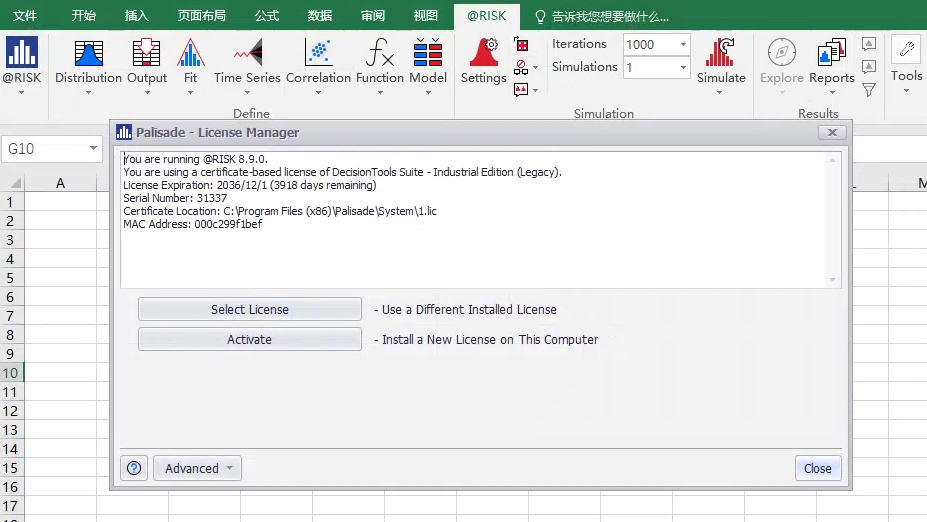Expand the Iterations dropdown

tap(683, 44)
